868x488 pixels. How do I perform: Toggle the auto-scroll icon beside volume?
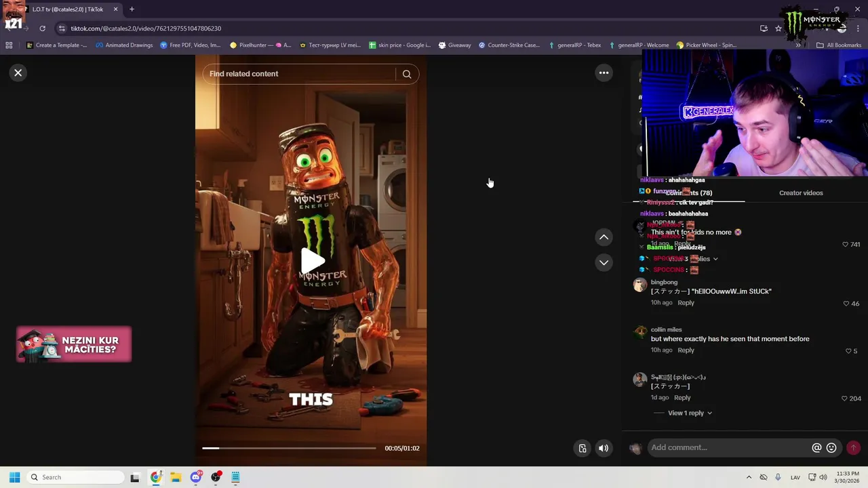(x=582, y=448)
